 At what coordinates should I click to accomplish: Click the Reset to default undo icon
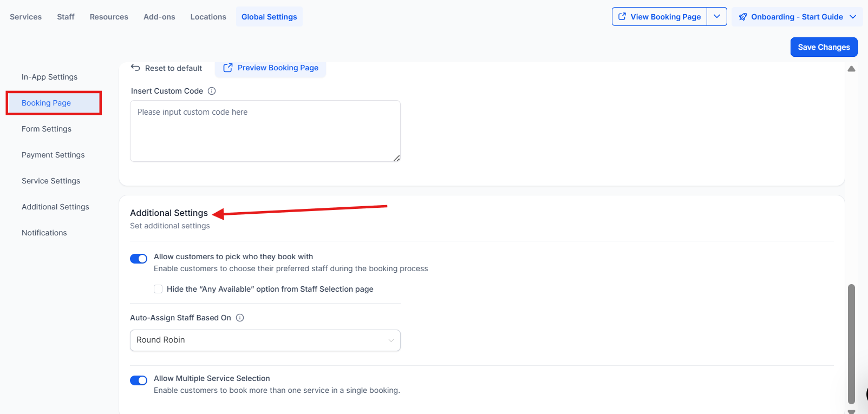coord(135,68)
